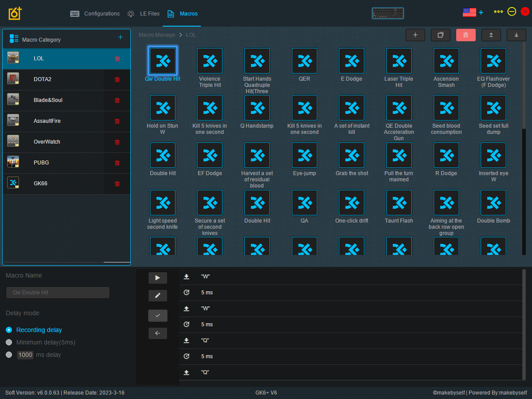532x399 pixels.
Task: Select the Eye-jump macro
Action: pos(305,155)
